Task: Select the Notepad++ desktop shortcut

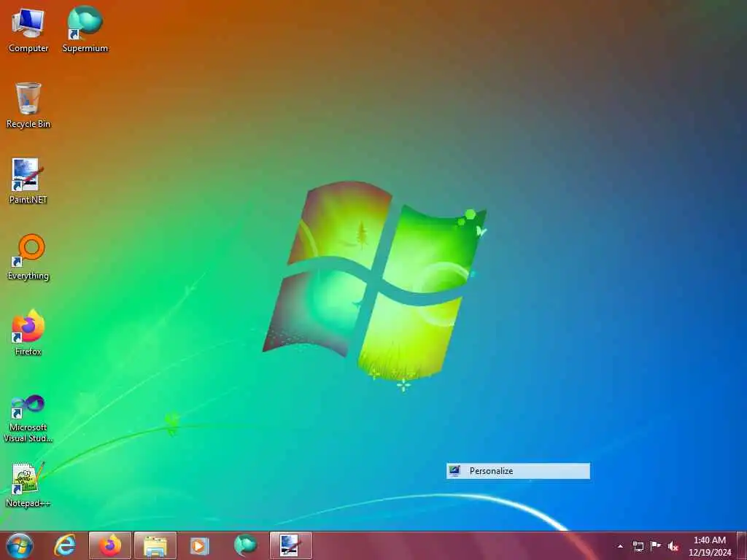Action: click(28, 484)
